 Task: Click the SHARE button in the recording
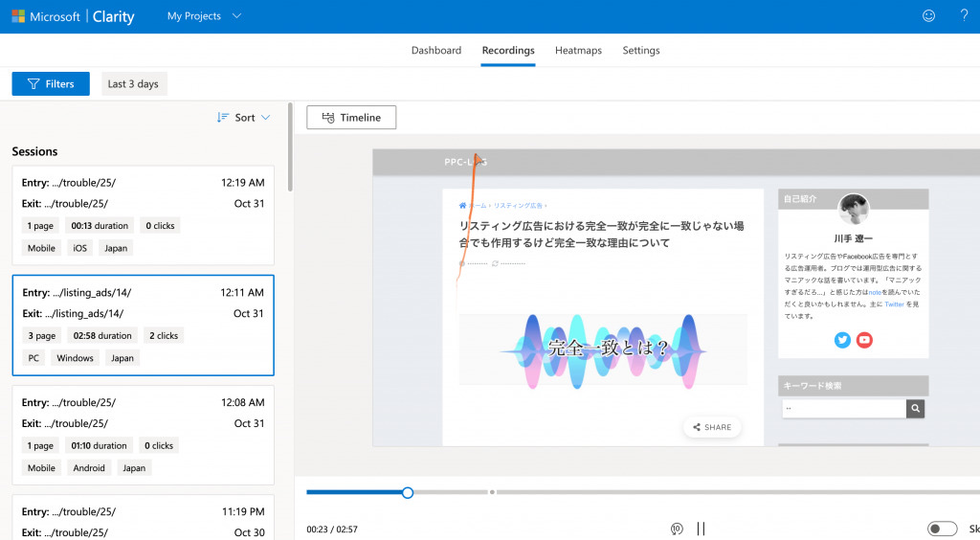[712, 427]
